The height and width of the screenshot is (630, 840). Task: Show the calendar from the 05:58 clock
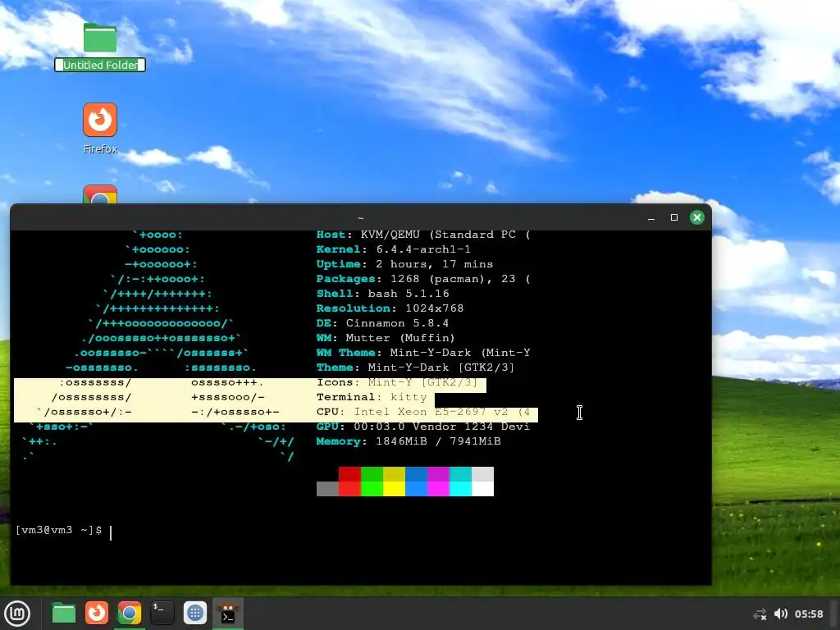coord(809,614)
